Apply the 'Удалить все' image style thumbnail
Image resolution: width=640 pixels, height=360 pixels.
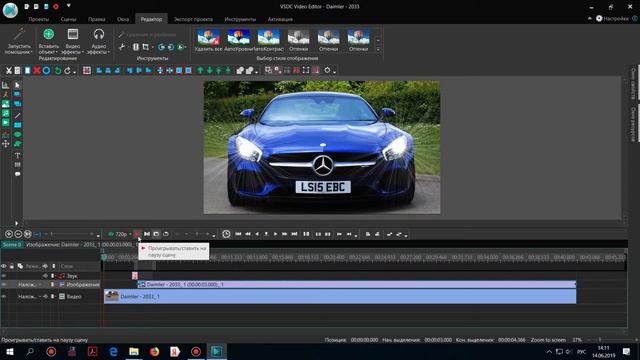point(209,40)
